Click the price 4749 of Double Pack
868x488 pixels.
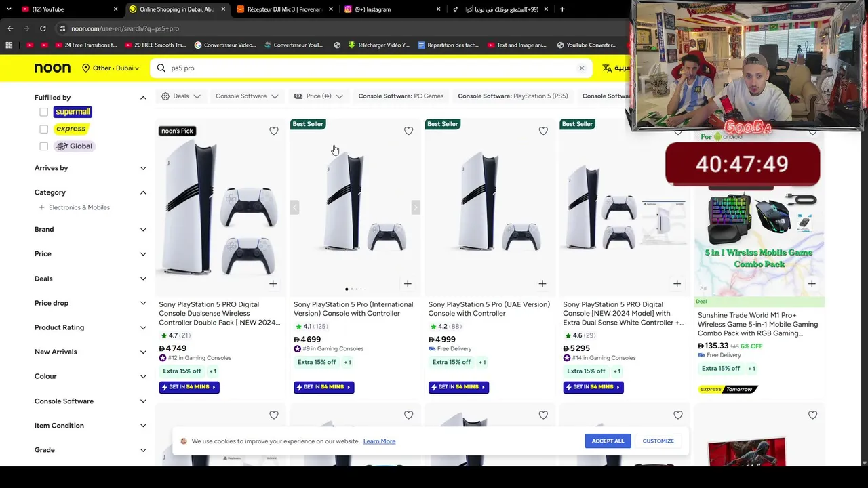tap(172, 348)
